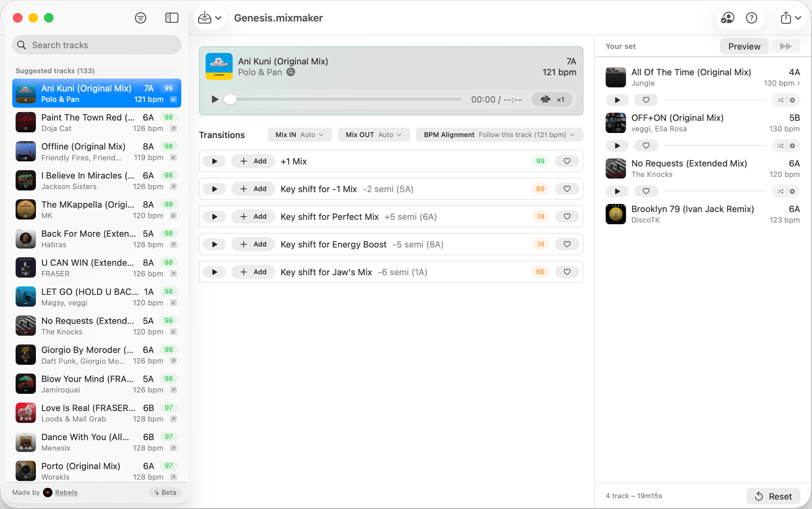812x509 pixels.
Task: Open the Mix IN Auto dropdown
Action: tap(299, 135)
